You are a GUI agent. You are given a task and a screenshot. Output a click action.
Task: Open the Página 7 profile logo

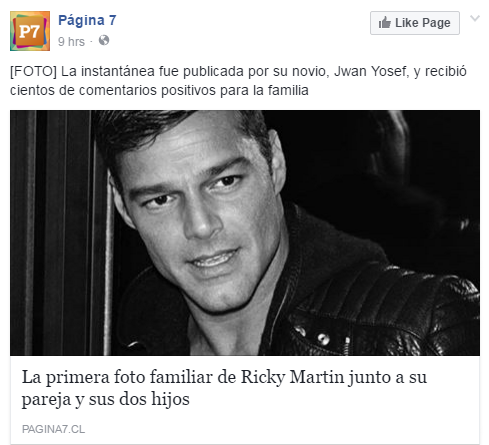(30, 31)
